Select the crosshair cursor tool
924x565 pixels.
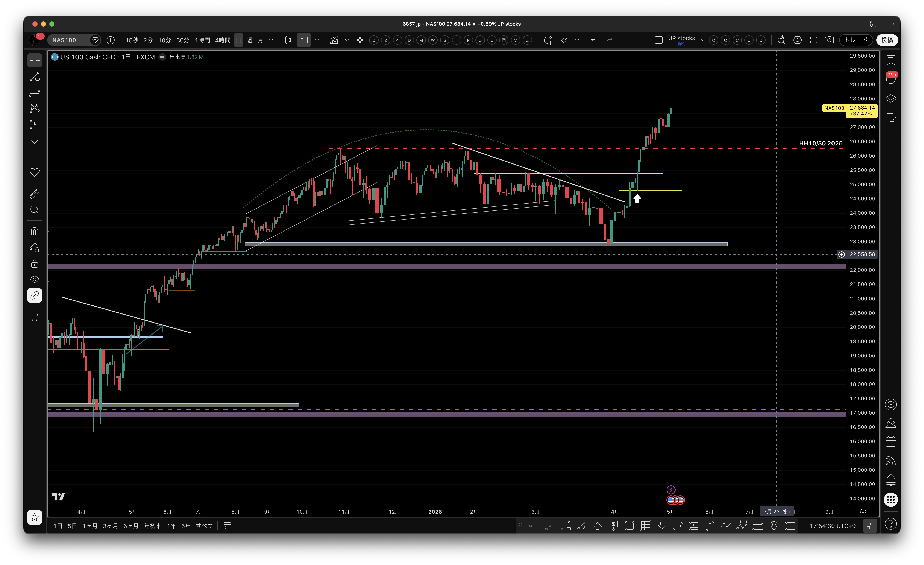(35, 60)
